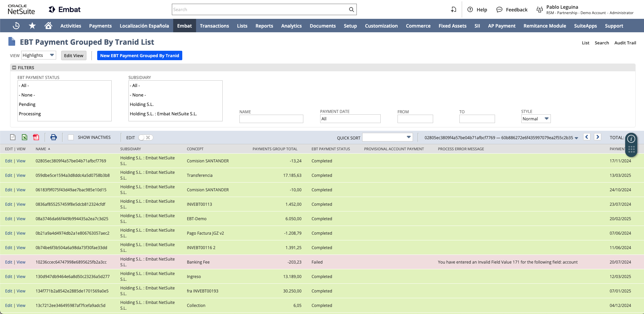Click the Oracle NetSuite logo
Screen dimensions: 644x314
(x=21, y=9)
